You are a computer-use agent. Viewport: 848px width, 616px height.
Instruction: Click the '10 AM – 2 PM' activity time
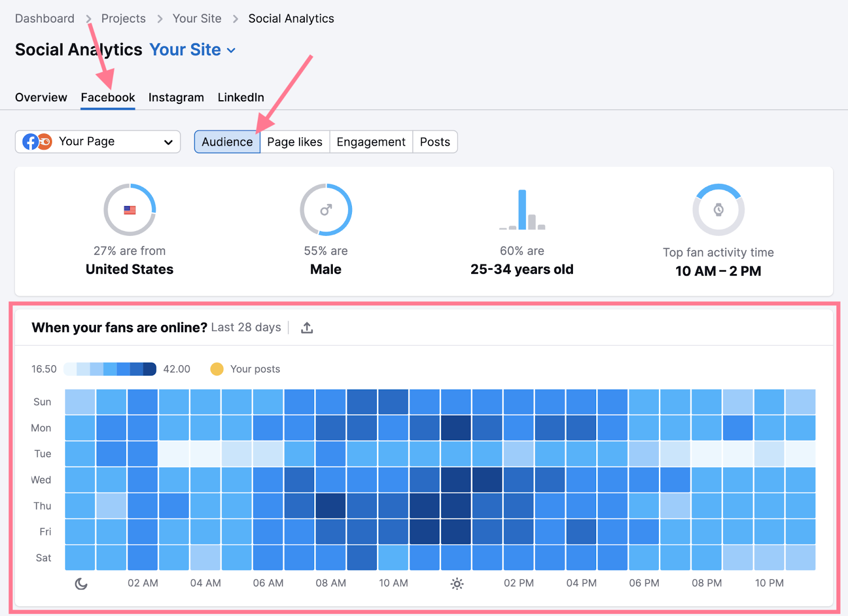pyautogui.click(x=718, y=271)
